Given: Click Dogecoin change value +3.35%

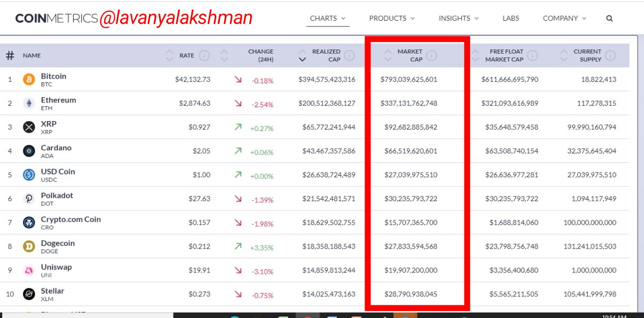Looking at the screenshot, I should click(261, 247).
